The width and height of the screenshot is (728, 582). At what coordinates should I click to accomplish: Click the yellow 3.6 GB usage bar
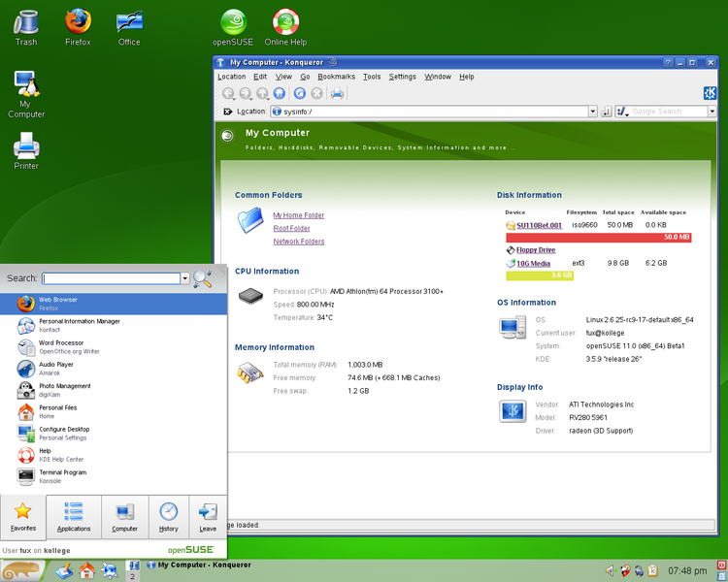(540, 275)
